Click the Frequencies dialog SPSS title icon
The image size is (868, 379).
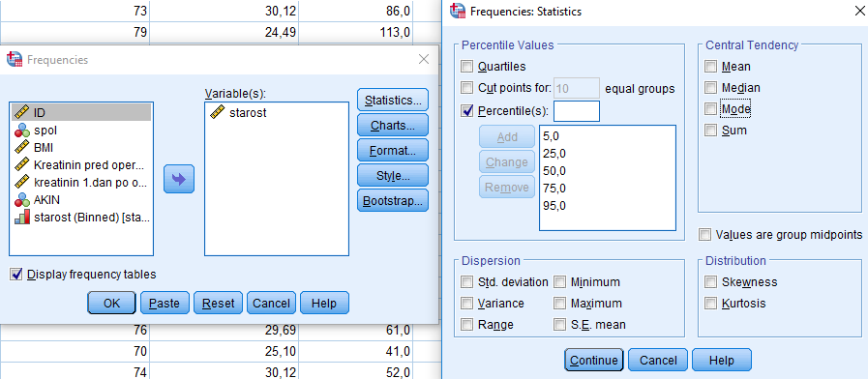coord(15,60)
